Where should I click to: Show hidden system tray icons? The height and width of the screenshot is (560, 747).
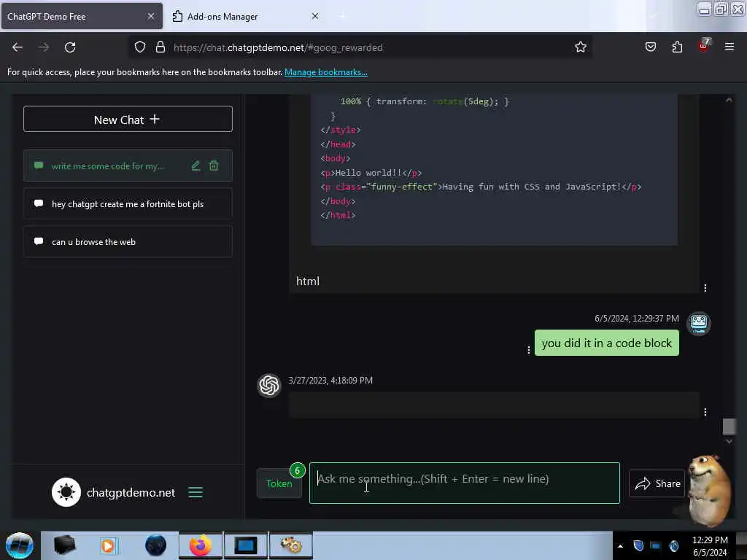pos(620,546)
